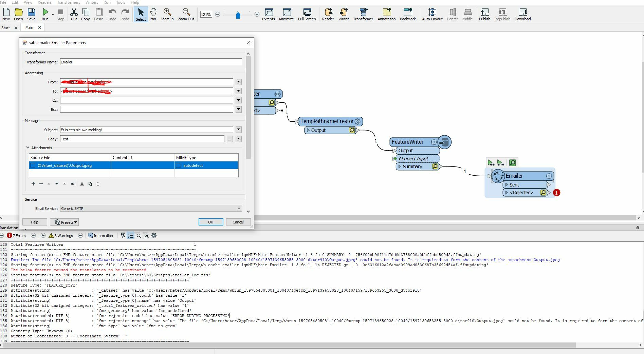Toggle the 7 Errors log filter
644x354 pixels.
(x=16, y=235)
